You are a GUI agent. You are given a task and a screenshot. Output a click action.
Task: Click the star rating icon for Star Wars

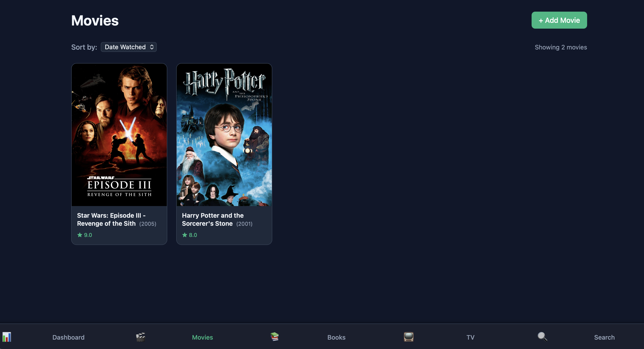[80, 235]
